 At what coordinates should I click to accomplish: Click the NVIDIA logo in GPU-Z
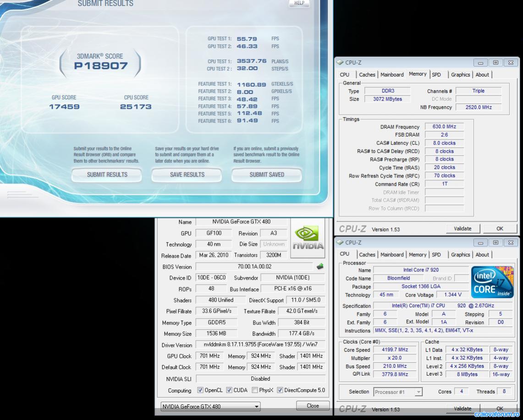308,238
